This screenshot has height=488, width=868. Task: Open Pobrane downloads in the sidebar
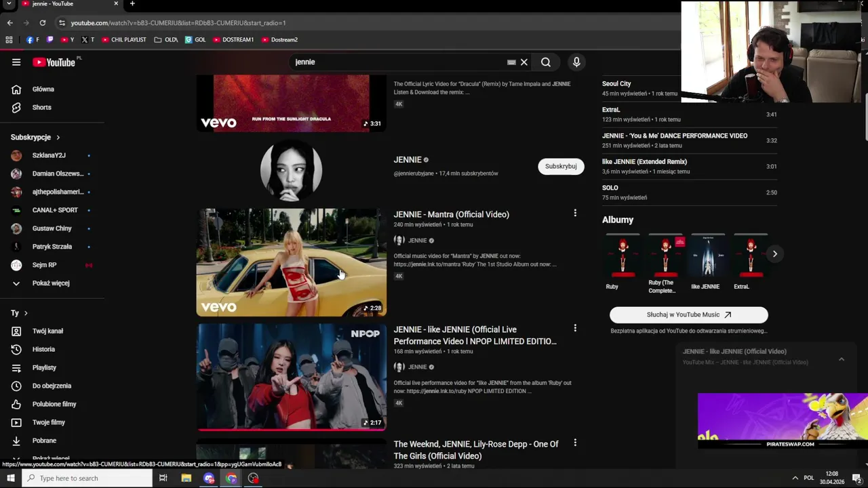44,441
